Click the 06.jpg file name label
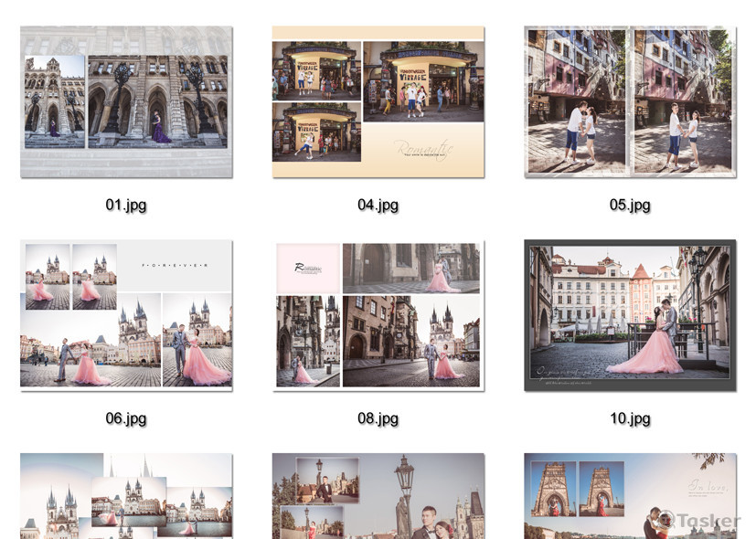This screenshot has width=756, height=539. click(x=126, y=418)
